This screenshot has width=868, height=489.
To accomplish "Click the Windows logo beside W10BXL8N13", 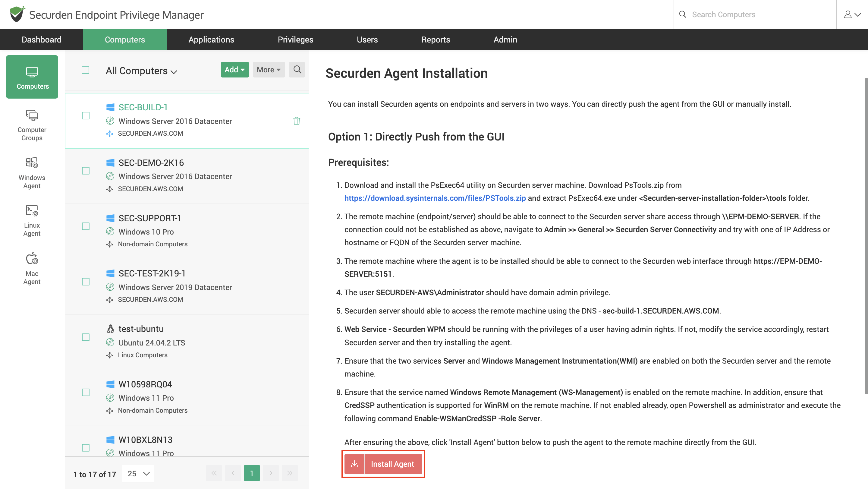I will pos(110,440).
